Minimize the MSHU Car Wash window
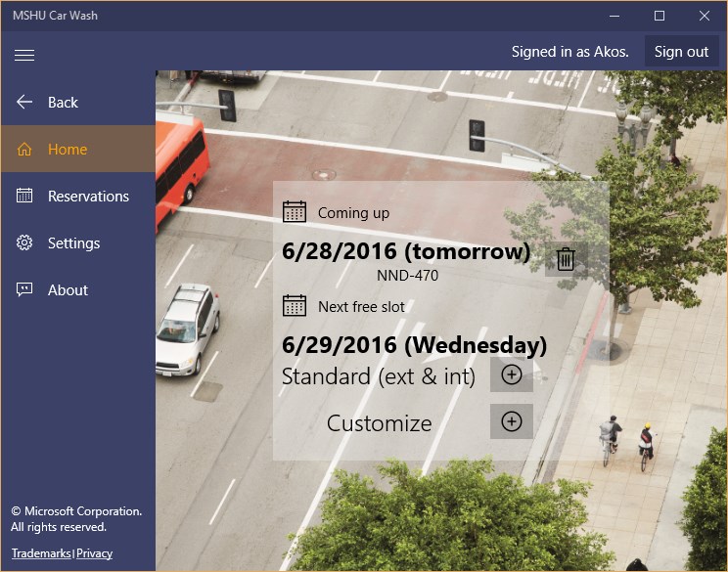This screenshot has width=728, height=572. [614, 16]
